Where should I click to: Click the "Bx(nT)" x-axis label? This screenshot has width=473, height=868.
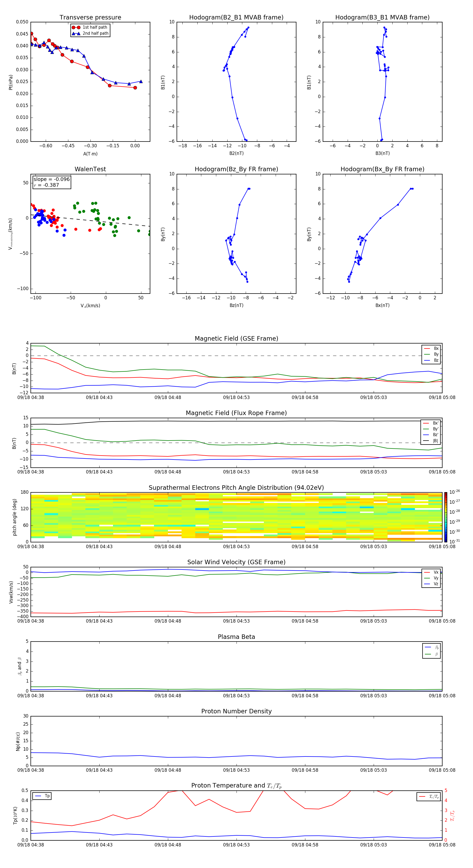click(382, 305)
